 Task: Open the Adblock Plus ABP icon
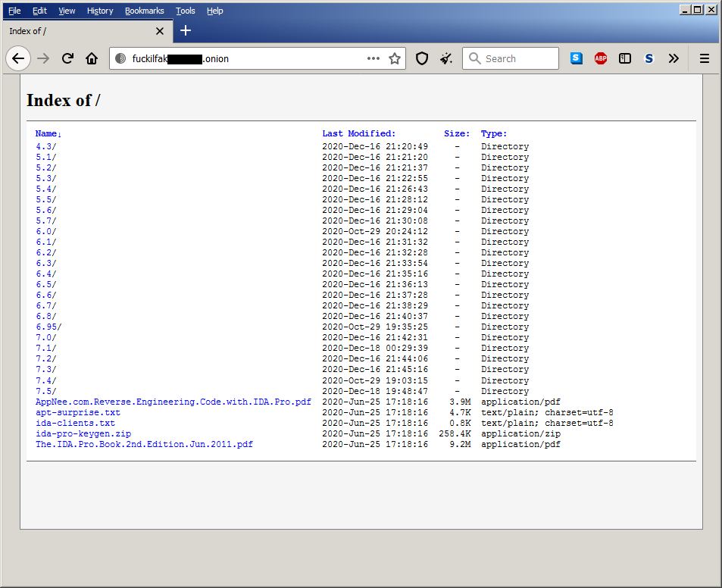[601, 58]
